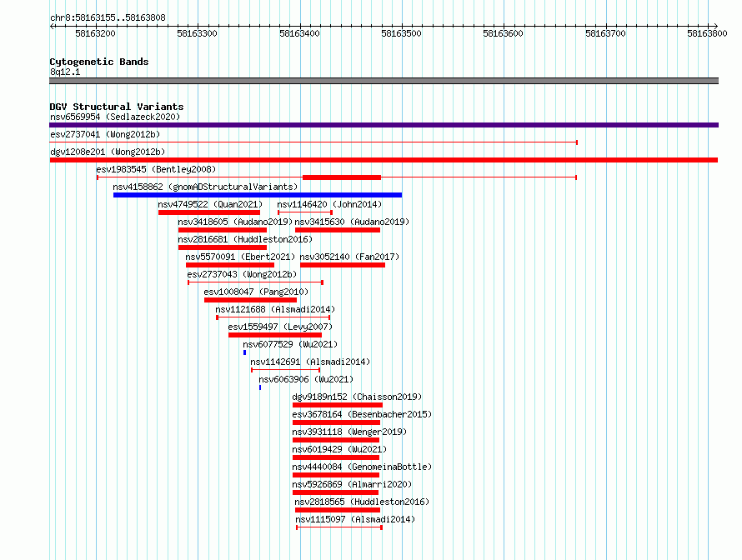This screenshot has height=560, width=742.
Task: Click the ruler's right end arrow
Action: 716,26
